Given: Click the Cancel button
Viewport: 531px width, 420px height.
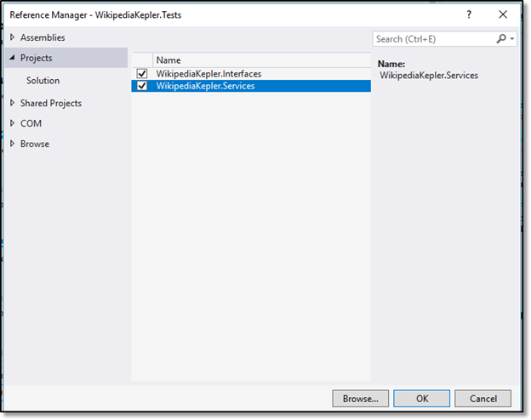Looking at the screenshot, I should (482, 399).
